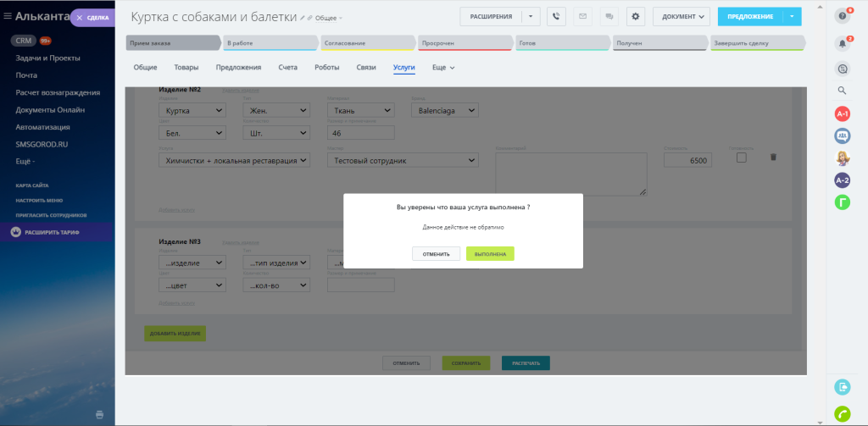Toggle the hamburger menu near Альканта
Viewport: 868px width, 426px height.
[x=7, y=17]
